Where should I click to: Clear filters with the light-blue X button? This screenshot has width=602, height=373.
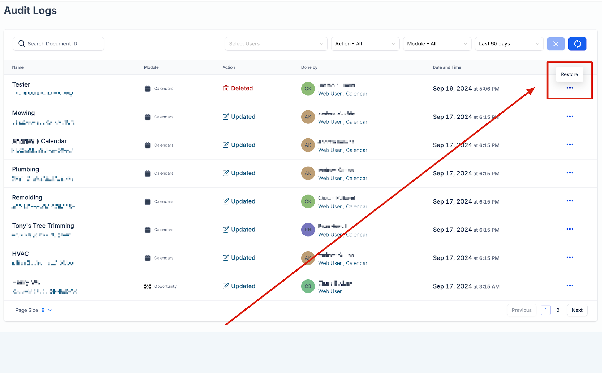[556, 43]
